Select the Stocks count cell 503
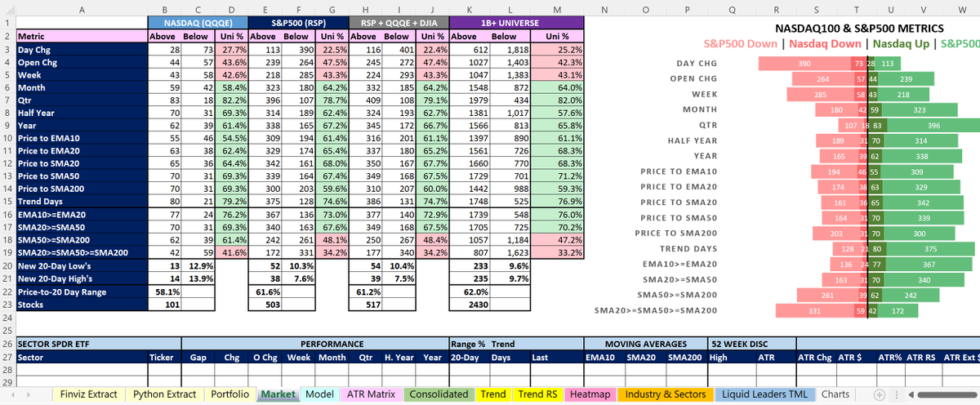The image size is (980, 405). pyautogui.click(x=264, y=305)
